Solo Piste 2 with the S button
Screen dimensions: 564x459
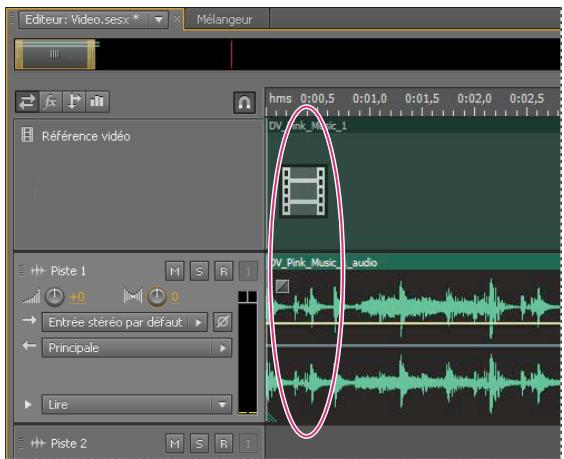pyautogui.click(x=199, y=444)
